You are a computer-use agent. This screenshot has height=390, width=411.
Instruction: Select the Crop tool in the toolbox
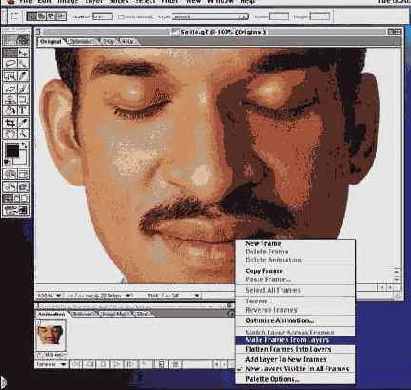[10, 123]
